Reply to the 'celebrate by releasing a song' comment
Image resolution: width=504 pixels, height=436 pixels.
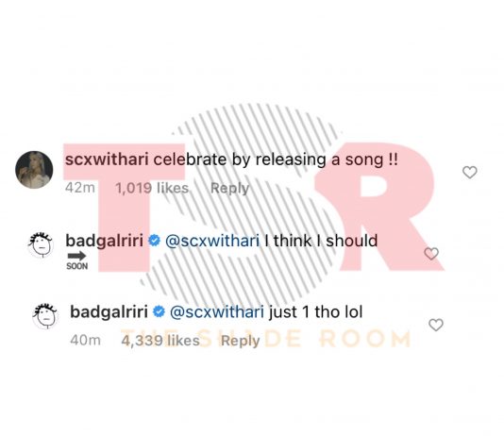pyautogui.click(x=230, y=189)
